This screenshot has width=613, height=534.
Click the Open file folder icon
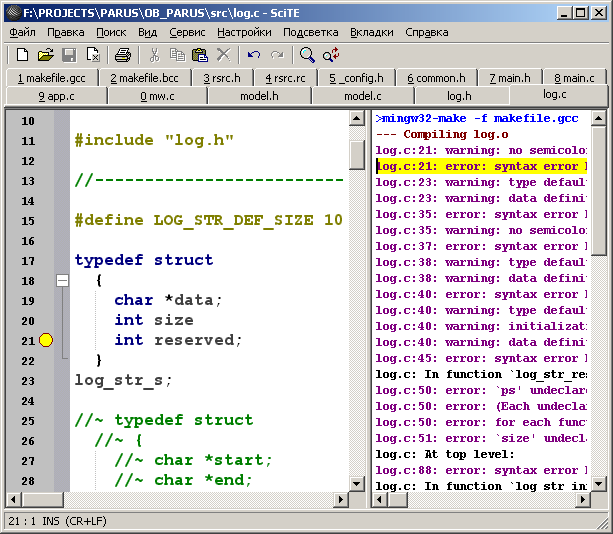pyautogui.click(x=46, y=55)
